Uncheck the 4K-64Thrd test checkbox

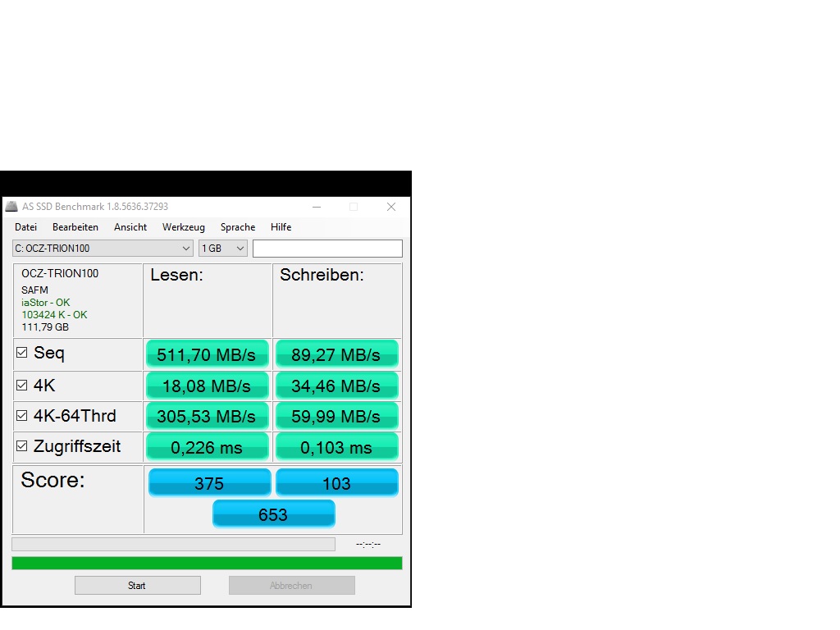(22, 416)
